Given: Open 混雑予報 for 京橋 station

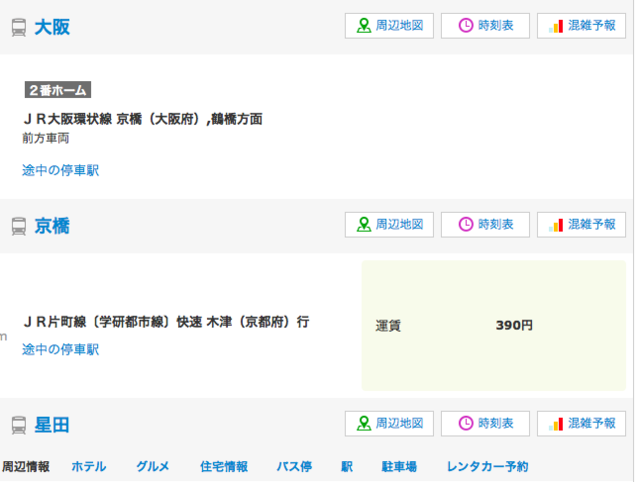Looking at the screenshot, I should (581, 224).
